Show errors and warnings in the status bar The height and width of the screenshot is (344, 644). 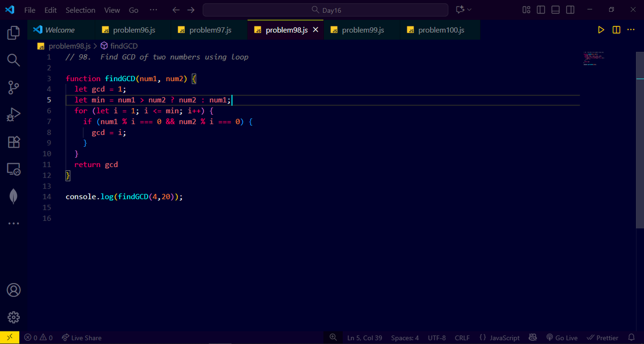pos(39,338)
